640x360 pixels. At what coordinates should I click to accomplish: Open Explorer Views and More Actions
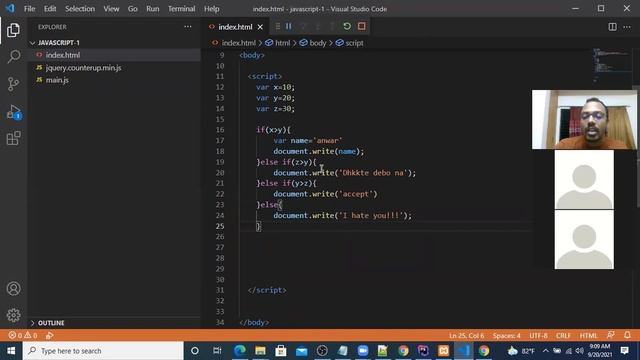(x=188, y=27)
